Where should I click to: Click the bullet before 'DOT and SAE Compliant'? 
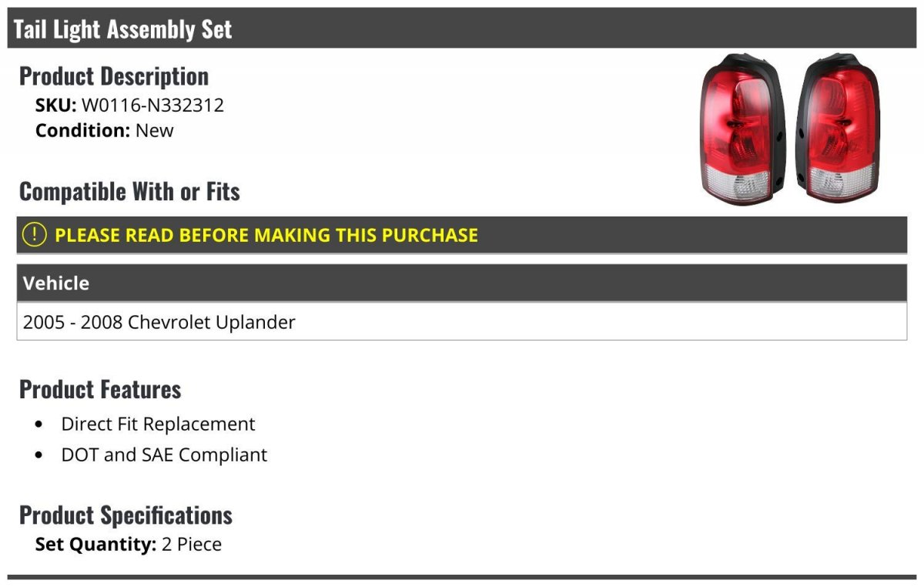tap(39, 455)
